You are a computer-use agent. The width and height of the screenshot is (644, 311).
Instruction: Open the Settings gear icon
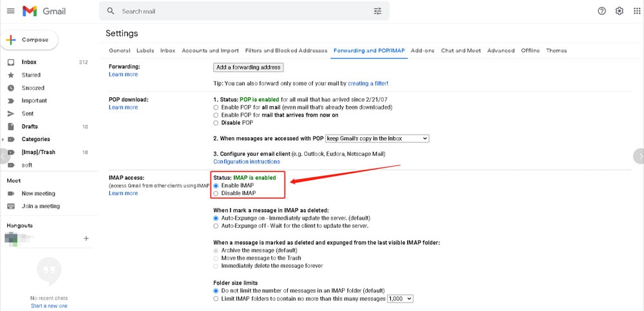click(620, 11)
